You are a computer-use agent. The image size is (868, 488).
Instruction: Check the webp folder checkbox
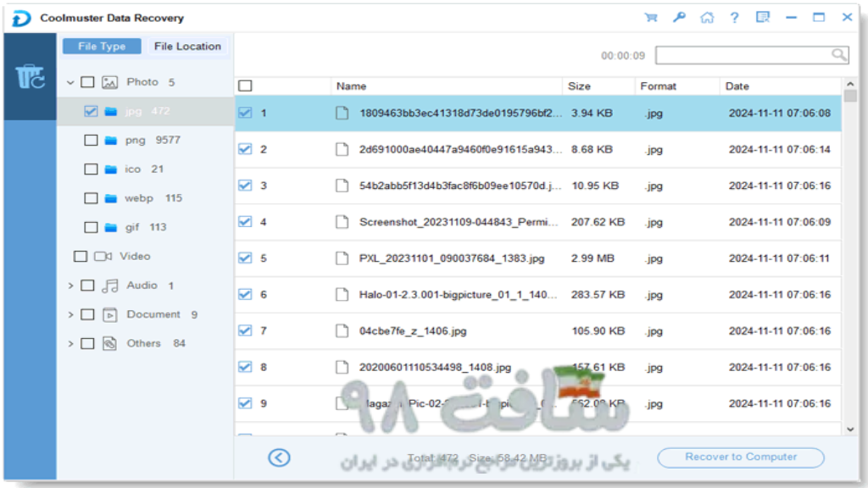[x=92, y=198]
